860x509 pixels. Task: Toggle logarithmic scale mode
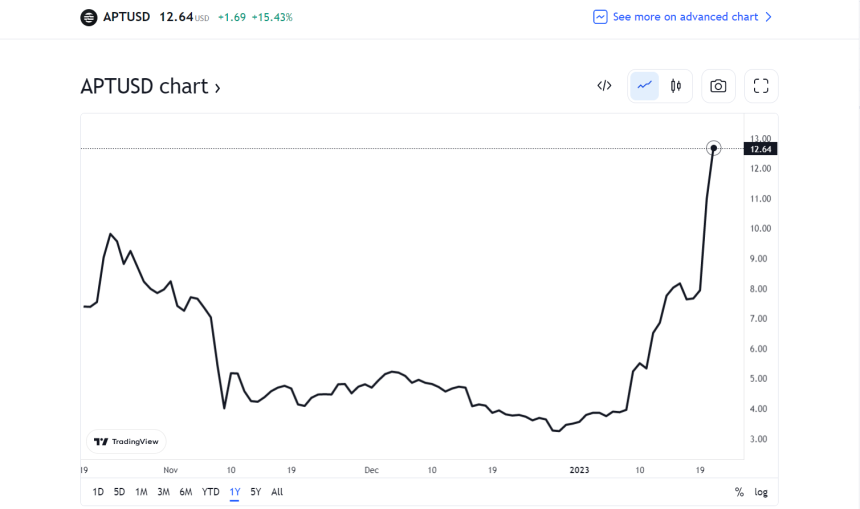tap(761, 492)
